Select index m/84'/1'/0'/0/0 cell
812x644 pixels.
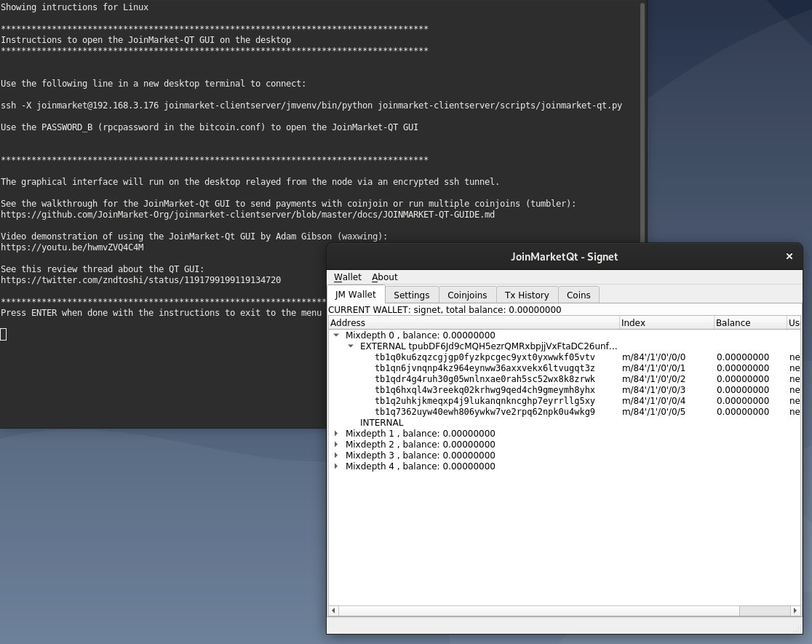(x=653, y=357)
